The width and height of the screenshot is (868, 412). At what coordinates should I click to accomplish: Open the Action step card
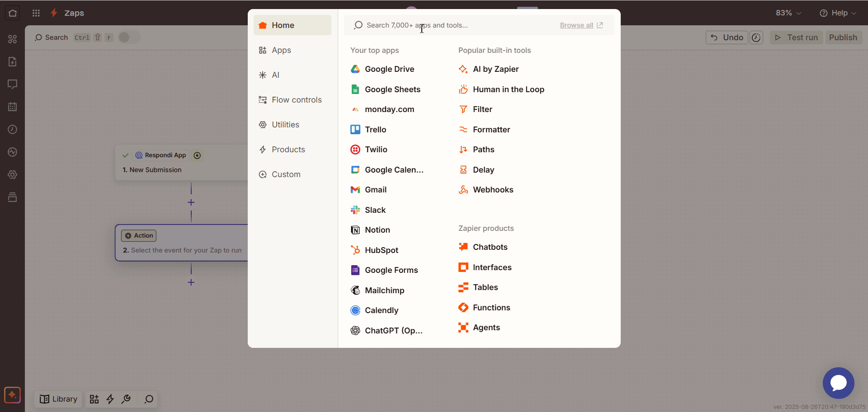(182, 243)
